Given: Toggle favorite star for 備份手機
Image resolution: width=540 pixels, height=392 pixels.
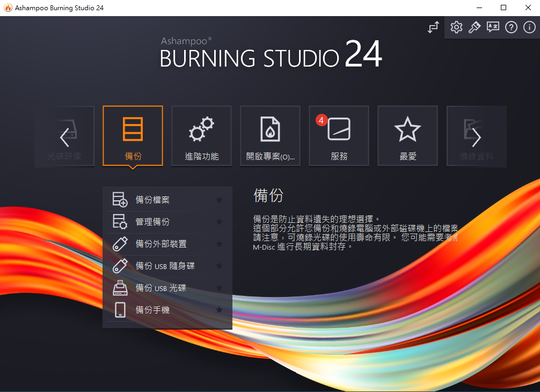Looking at the screenshot, I should click(219, 310).
